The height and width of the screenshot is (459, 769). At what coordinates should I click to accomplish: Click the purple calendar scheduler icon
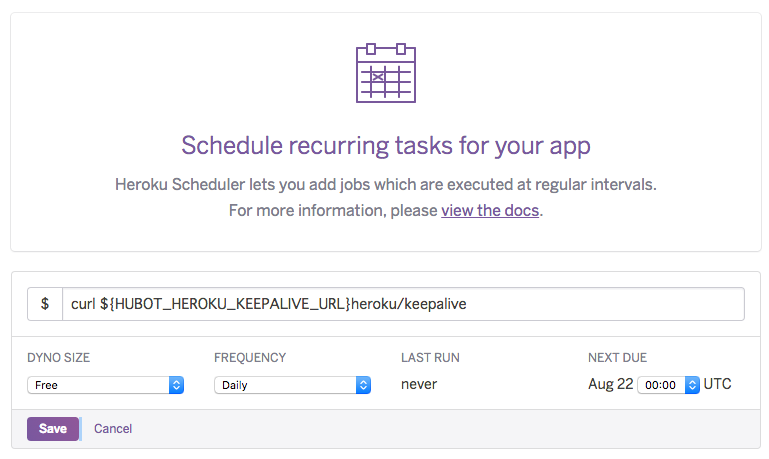[386, 73]
